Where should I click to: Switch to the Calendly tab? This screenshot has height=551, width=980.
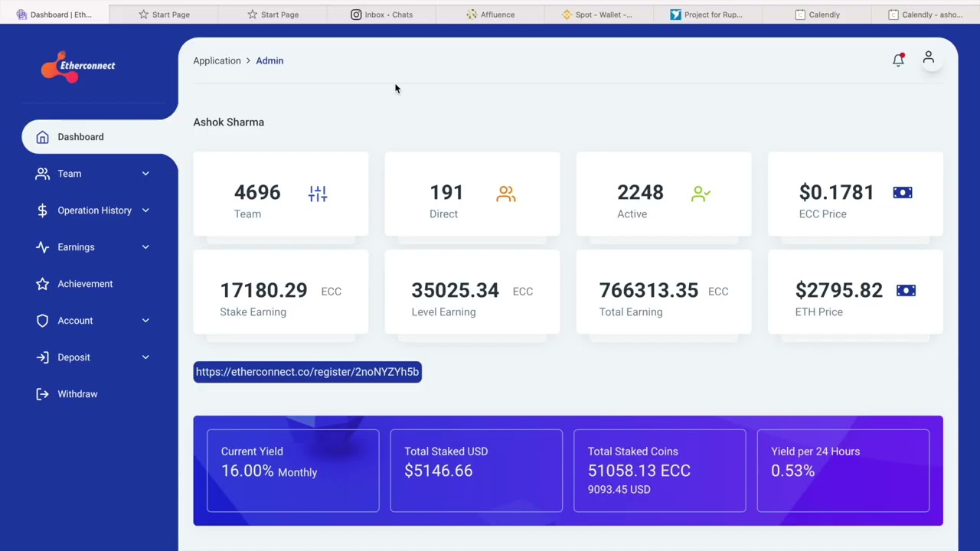pos(817,15)
